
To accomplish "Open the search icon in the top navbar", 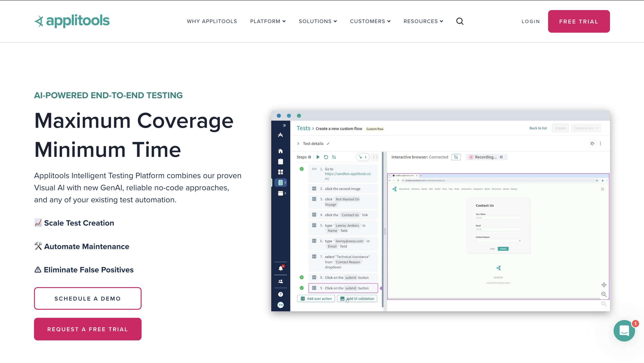I will tap(460, 21).
